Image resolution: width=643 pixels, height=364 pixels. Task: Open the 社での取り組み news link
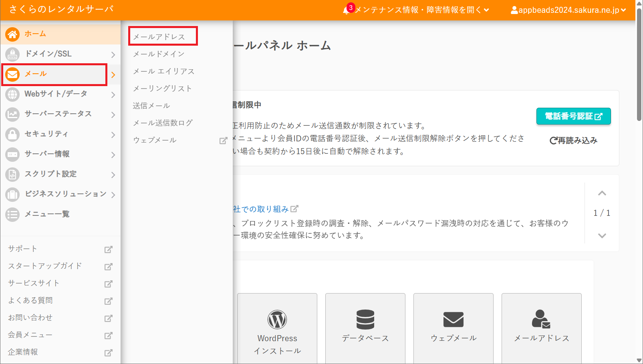point(266,209)
